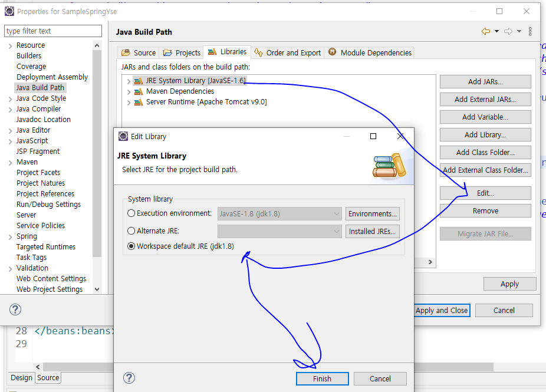Click the Edit button for library

(x=485, y=193)
